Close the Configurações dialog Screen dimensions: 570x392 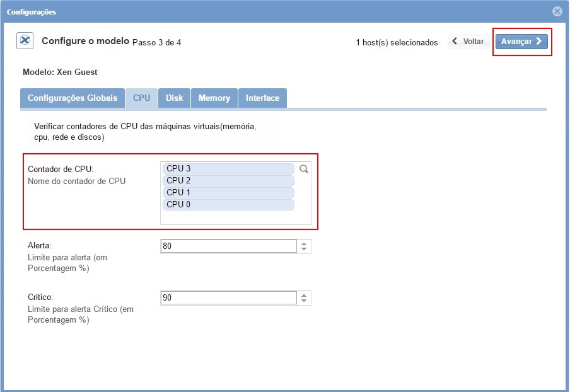coord(557,11)
